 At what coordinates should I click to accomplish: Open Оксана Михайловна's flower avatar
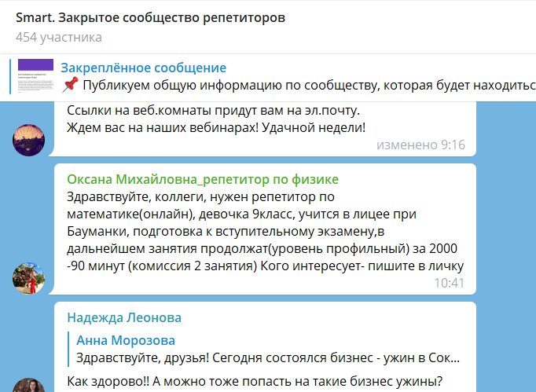(29, 278)
